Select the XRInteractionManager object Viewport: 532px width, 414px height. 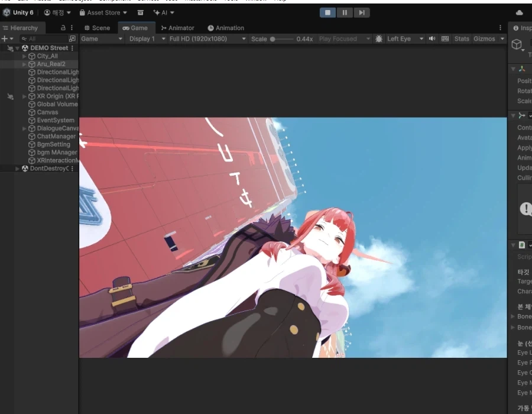point(57,160)
